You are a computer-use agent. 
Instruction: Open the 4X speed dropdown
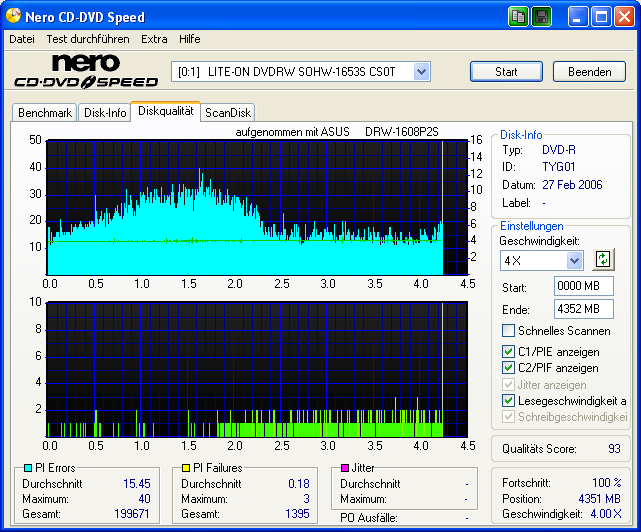(x=574, y=260)
